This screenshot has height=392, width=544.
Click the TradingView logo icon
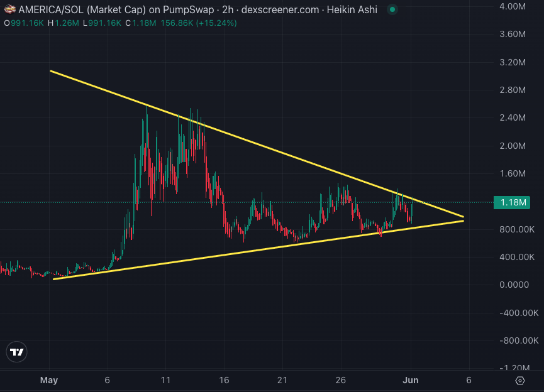[16, 352]
